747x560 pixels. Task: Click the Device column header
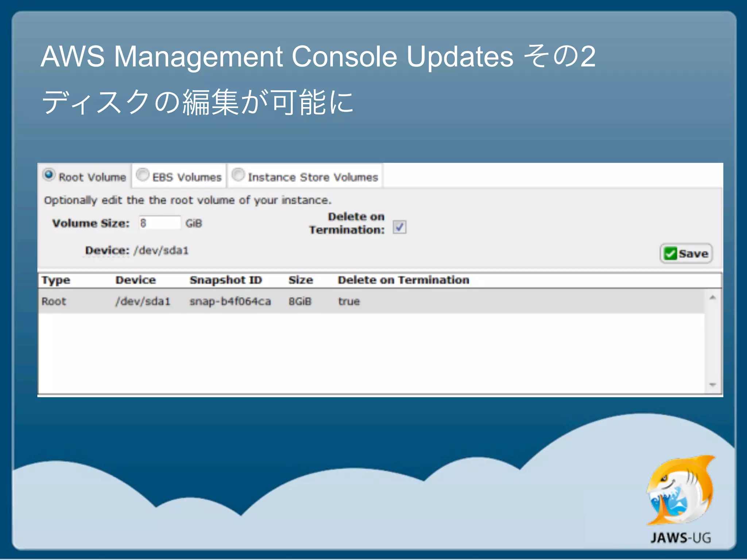[136, 280]
